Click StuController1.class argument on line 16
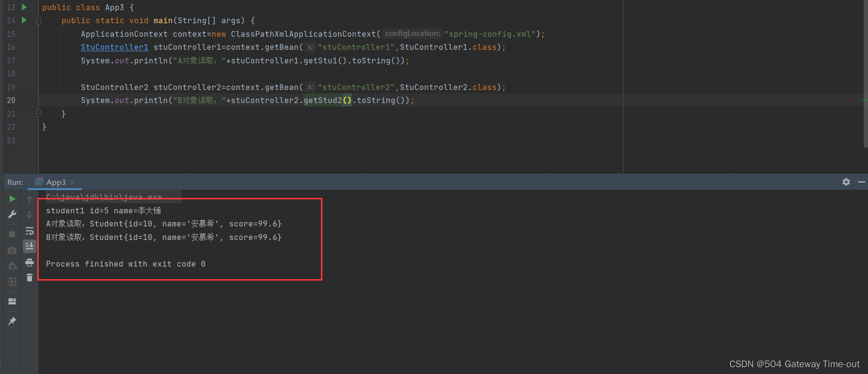The image size is (868, 374). tap(448, 47)
